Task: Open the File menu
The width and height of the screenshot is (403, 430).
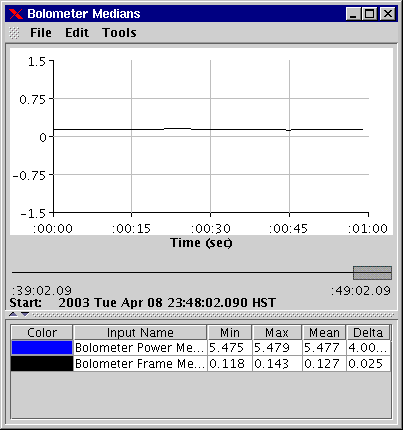Action: click(x=41, y=33)
